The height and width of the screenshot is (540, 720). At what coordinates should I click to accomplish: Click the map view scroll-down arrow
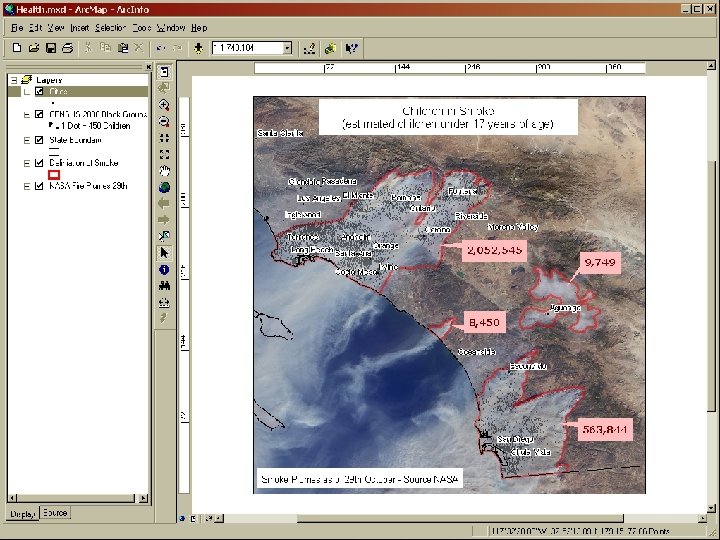tap(711, 508)
